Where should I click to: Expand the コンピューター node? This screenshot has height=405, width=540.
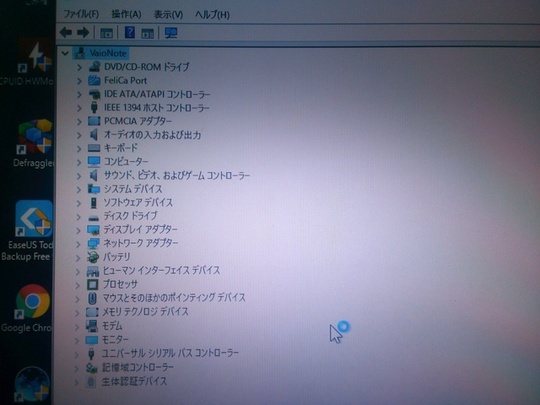(x=79, y=162)
